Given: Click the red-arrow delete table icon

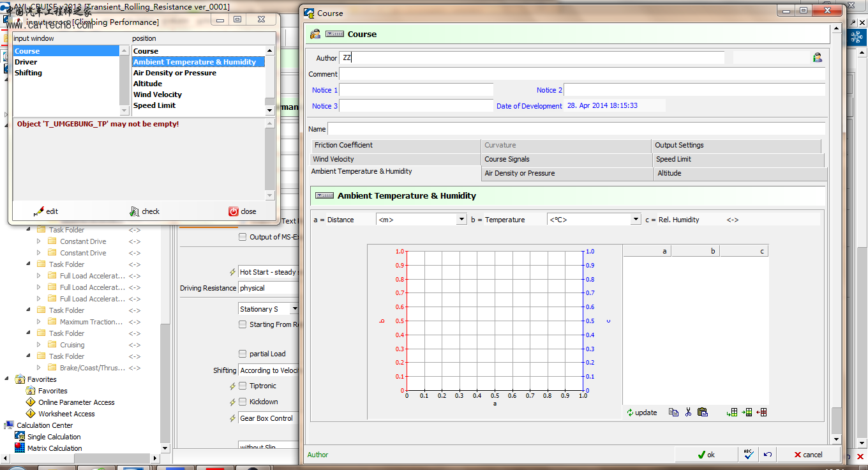Looking at the screenshot, I should pos(761,412).
